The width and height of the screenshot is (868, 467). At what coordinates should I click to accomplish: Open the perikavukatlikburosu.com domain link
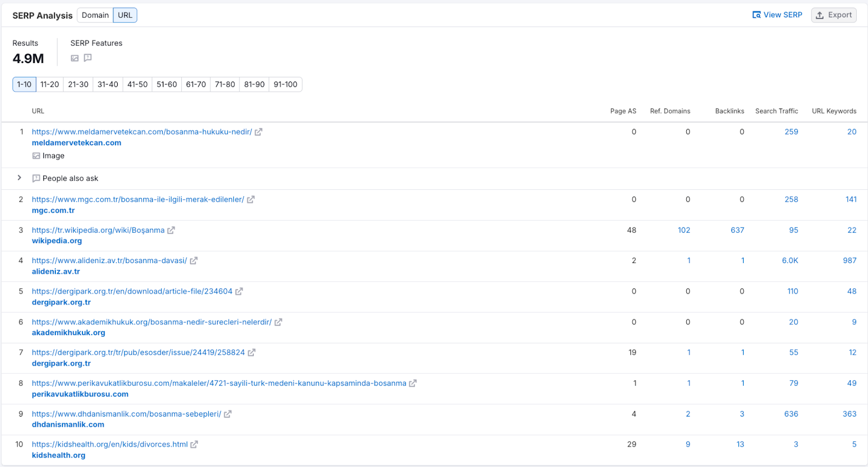(x=80, y=394)
